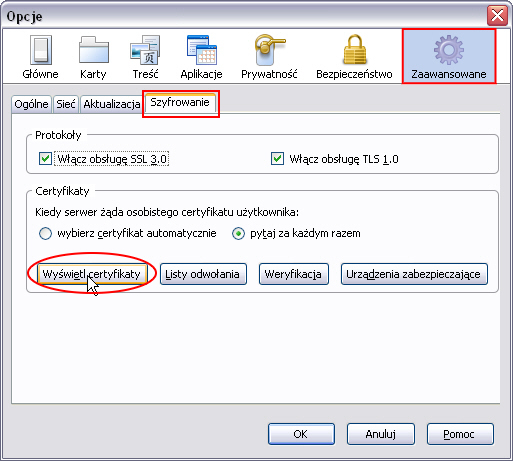The height and width of the screenshot is (461, 513).
Task: Select the Prywatność privacy icon
Action: [x=269, y=50]
